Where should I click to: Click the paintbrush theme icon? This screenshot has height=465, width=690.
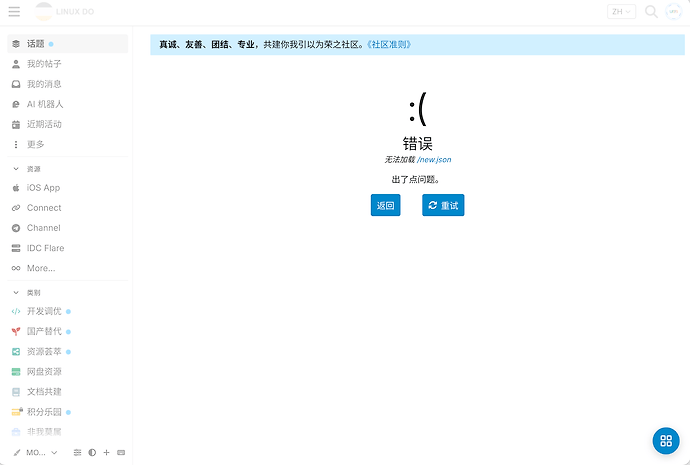pyautogui.click(x=17, y=453)
